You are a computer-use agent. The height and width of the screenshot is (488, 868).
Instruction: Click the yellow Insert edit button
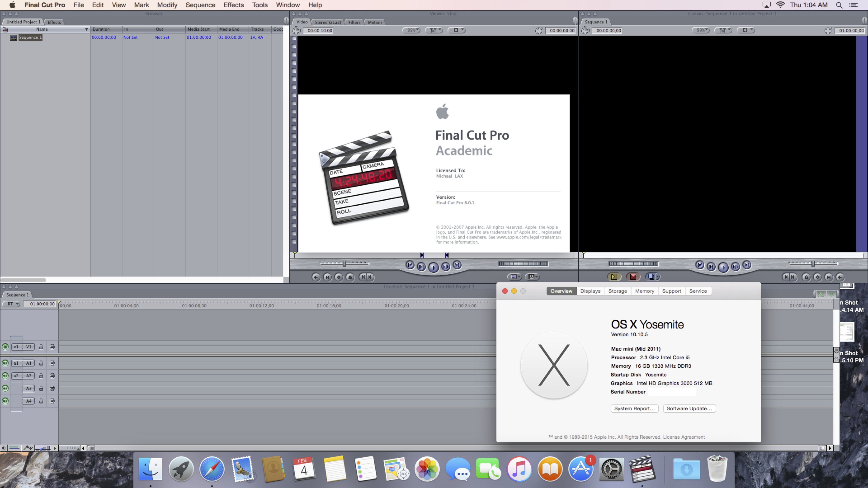click(614, 277)
